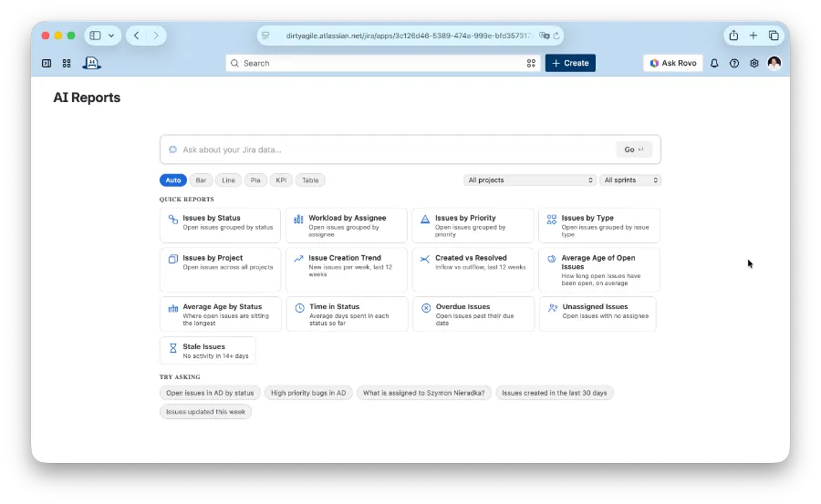Click the Overdue Issues icon

[x=426, y=308]
